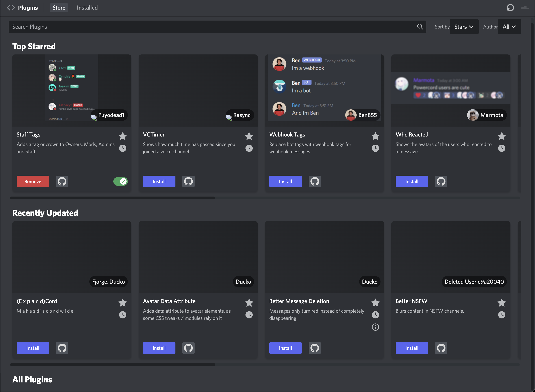535x392 pixels.
Task: Click the clock icon on Staff Tags
Action: tap(123, 148)
